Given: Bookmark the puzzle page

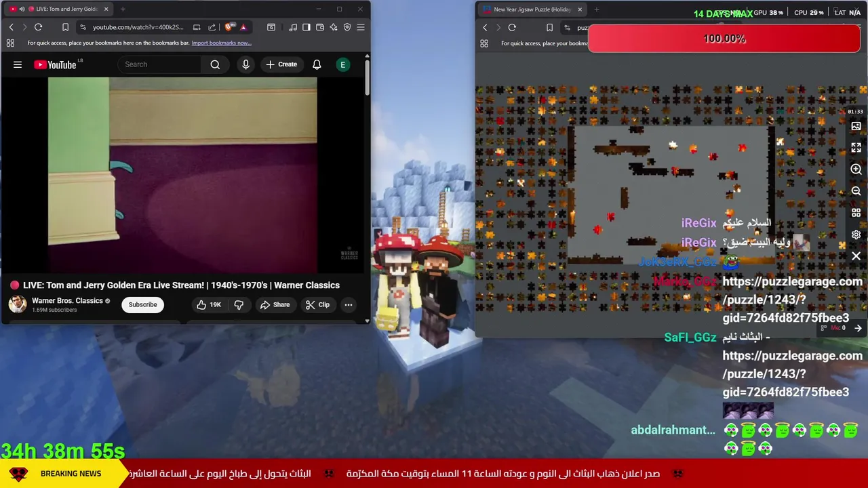Looking at the screenshot, I should (549, 28).
